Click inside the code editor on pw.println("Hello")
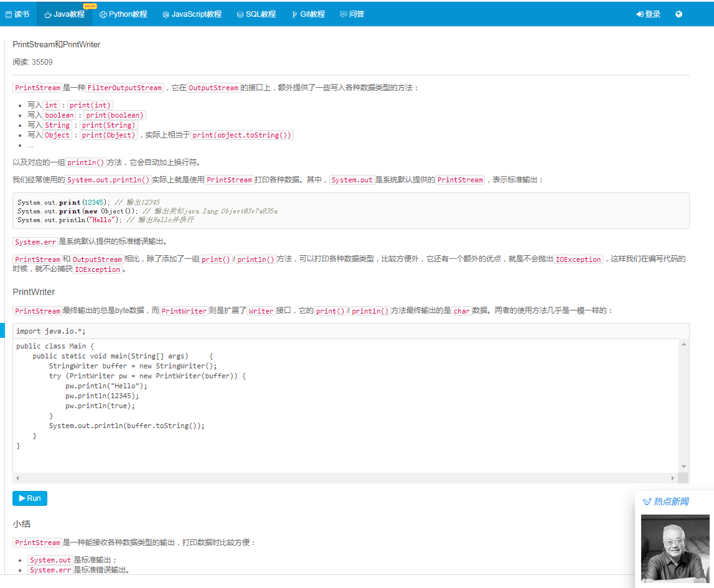 pyautogui.click(x=106, y=386)
